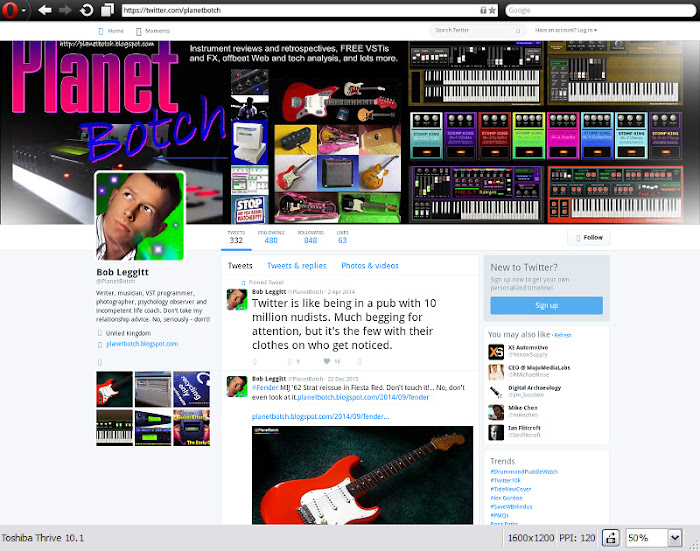
Task: Open trend #DrummondPuddleWatch
Action: (x=524, y=472)
